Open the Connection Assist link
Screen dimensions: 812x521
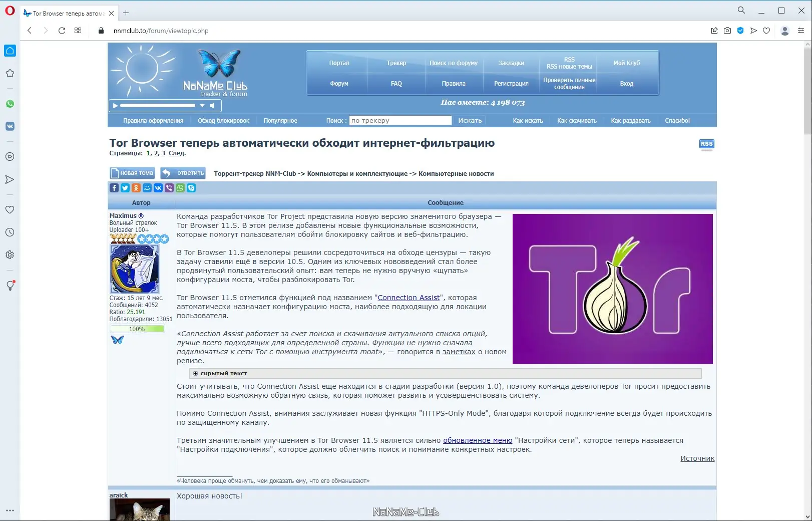(409, 298)
